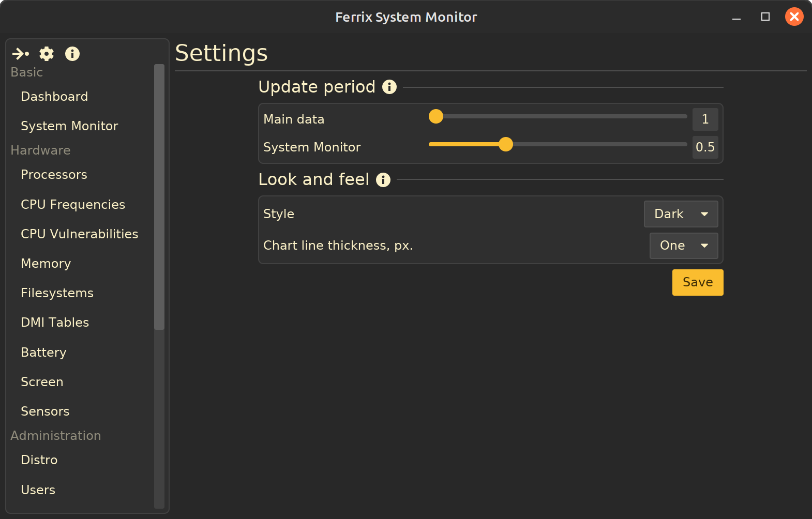Minimize the Ferrix System Monitor window
This screenshot has width=812, height=519.
pos(736,17)
